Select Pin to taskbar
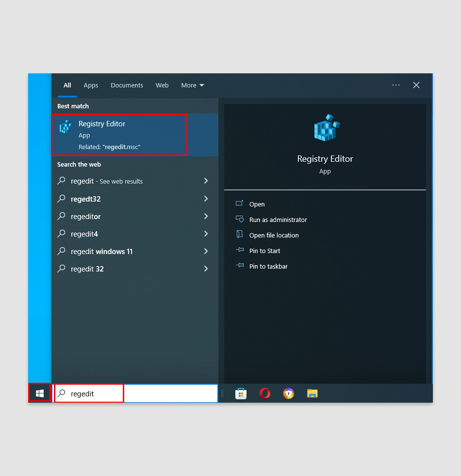 [x=268, y=266]
